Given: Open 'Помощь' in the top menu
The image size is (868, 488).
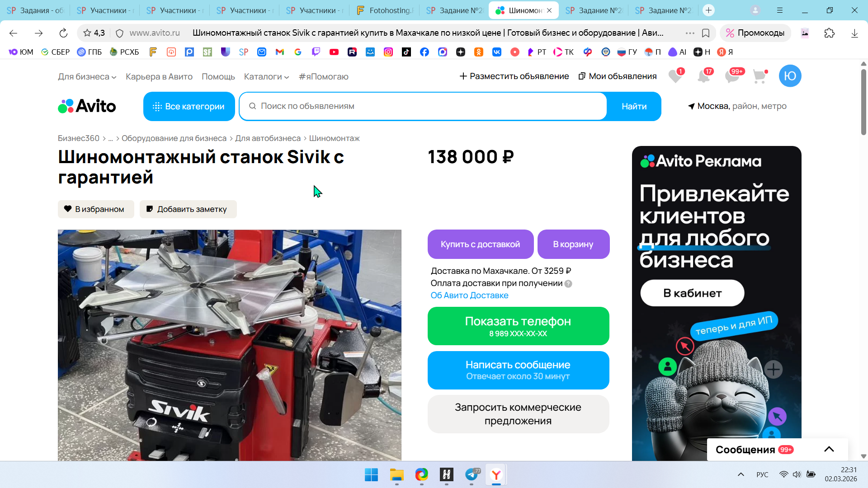Looking at the screenshot, I should tap(218, 77).
